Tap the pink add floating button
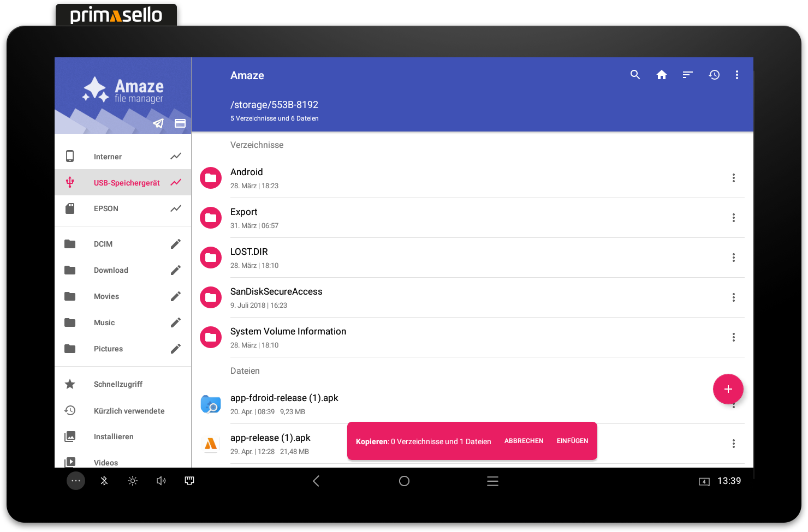 point(728,389)
